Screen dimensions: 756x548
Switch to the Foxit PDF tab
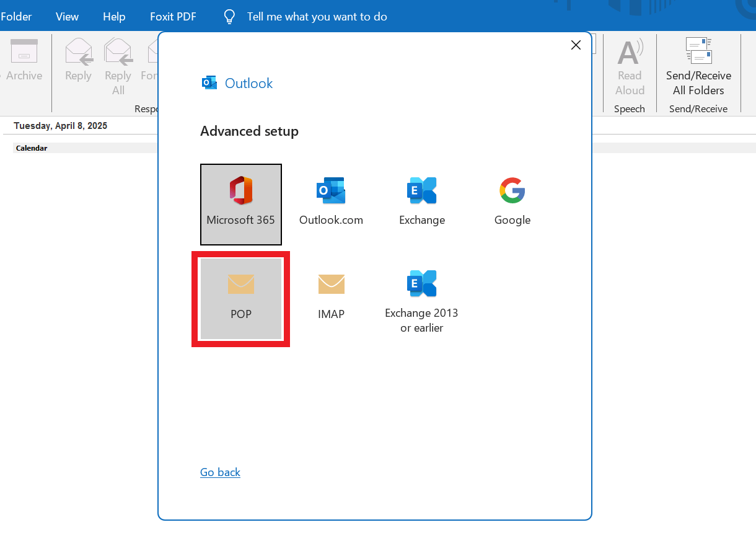173,17
